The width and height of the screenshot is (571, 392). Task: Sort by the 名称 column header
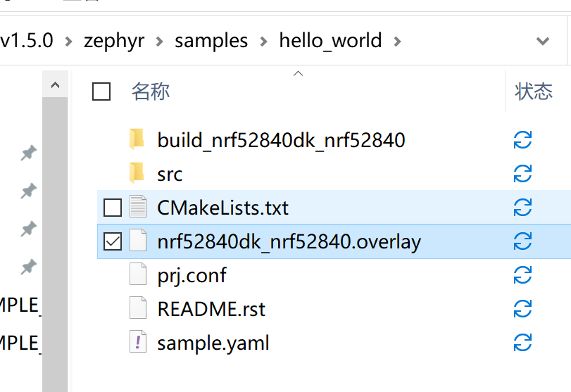[x=151, y=91]
